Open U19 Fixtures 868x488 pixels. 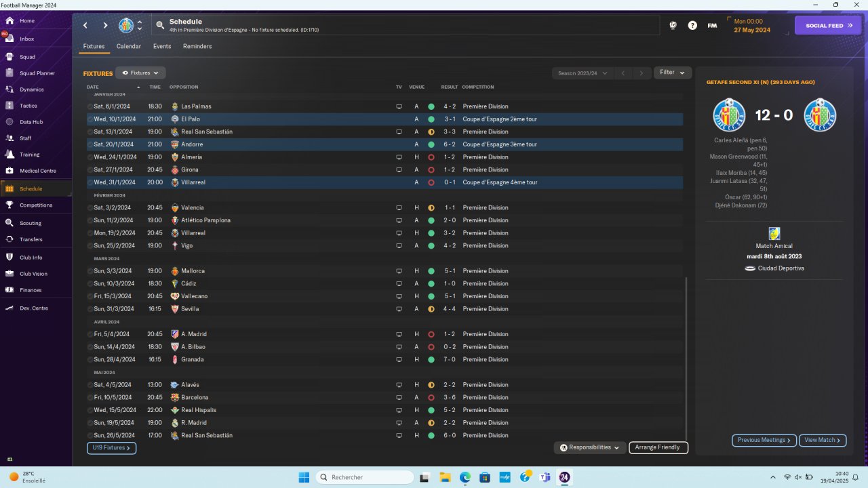(x=111, y=448)
